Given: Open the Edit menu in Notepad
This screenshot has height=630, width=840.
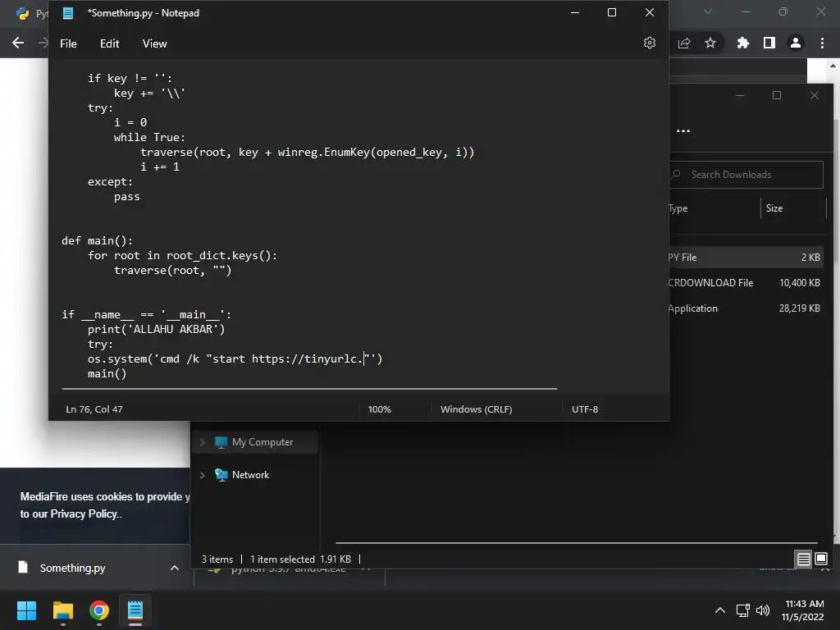Looking at the screenshot, I should point(109,44).
